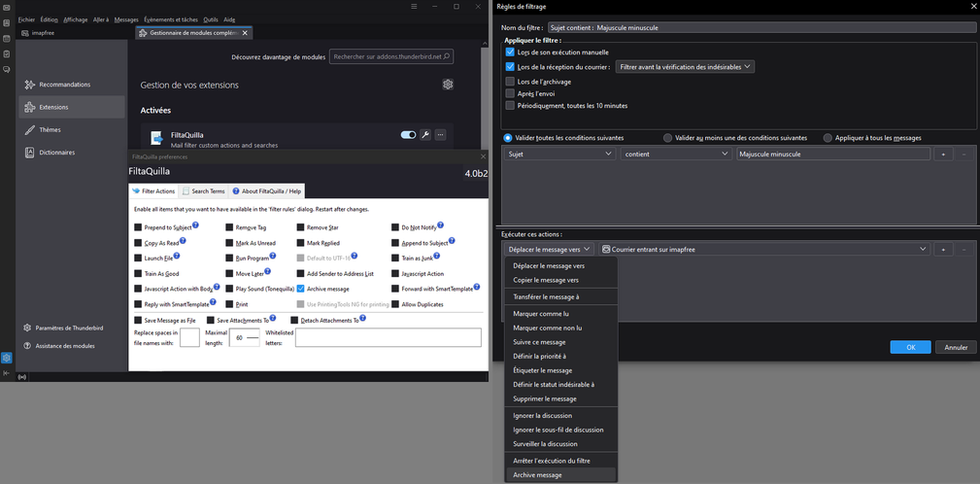Click FiltaQuilla's three-dot more options button
980x484 pixels.
440,135
